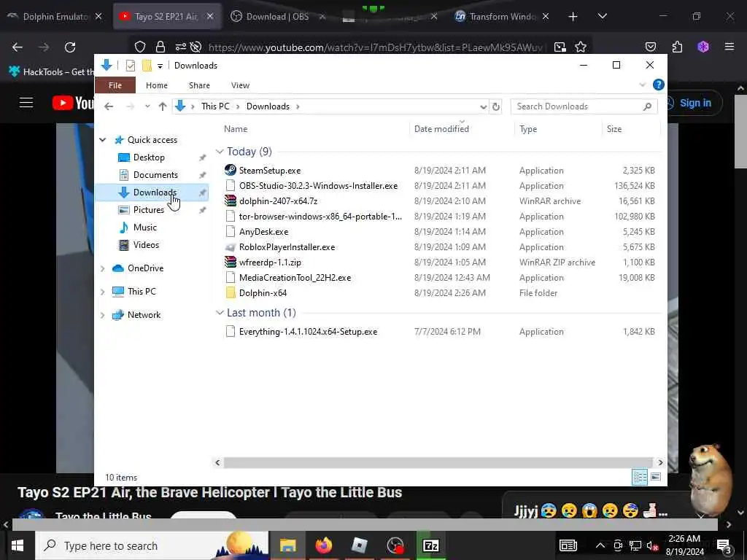Expand OneDrive tree node
The width and height of the screenshot is (747, 560).
tap(102, 268)
